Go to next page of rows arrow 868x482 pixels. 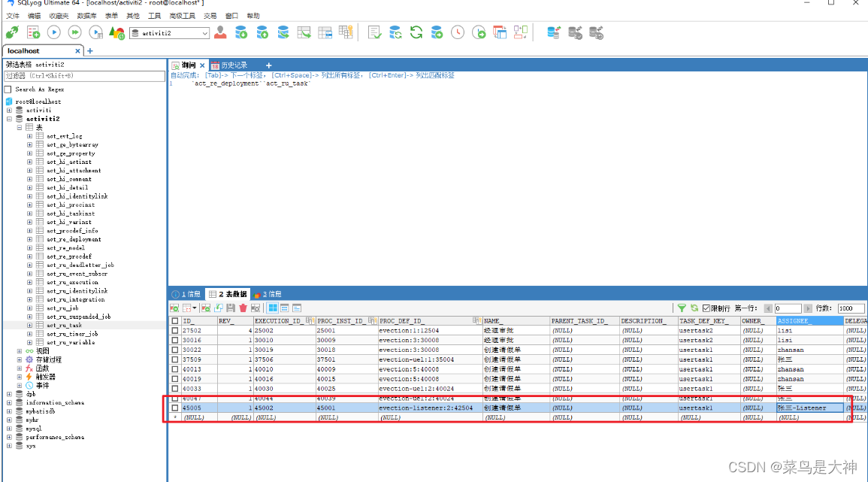pyautogui.click(x=808, y=308)
